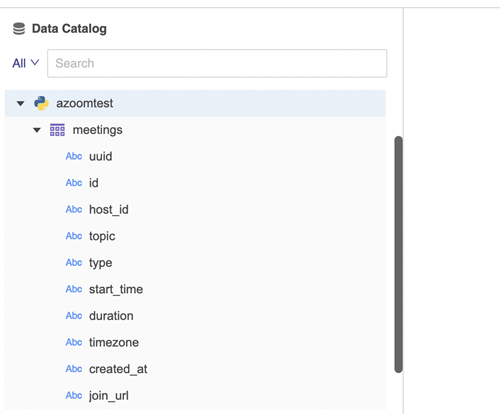Viewport: 500px width, 414px height.
Task: Click the catalog vertical scrollbar thumb
Action: (x=398, y=254)
